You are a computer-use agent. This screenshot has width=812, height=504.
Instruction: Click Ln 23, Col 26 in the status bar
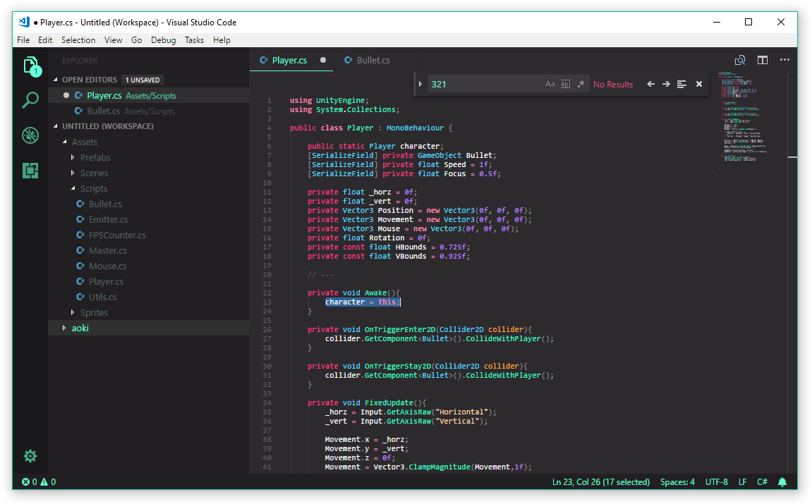pos(601,482)
